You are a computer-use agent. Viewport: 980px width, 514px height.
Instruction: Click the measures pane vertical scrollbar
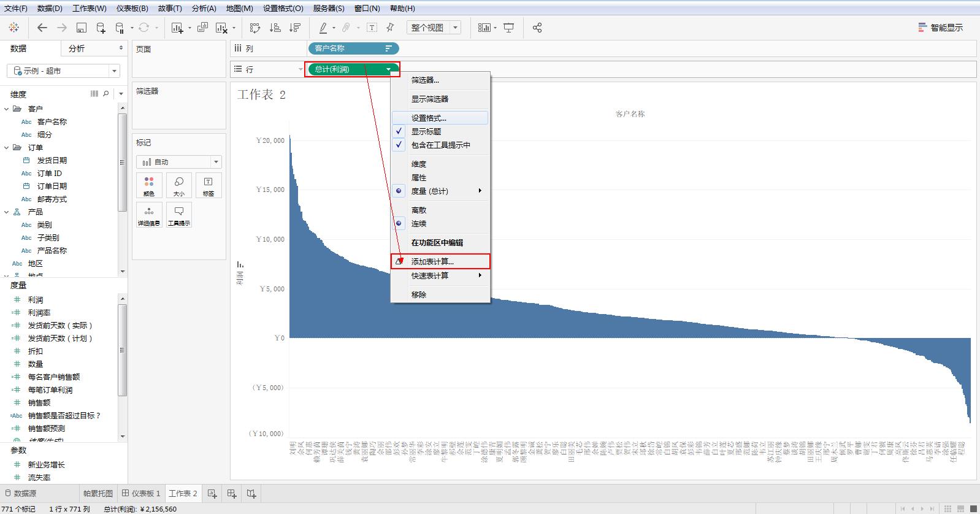point(123,350)
